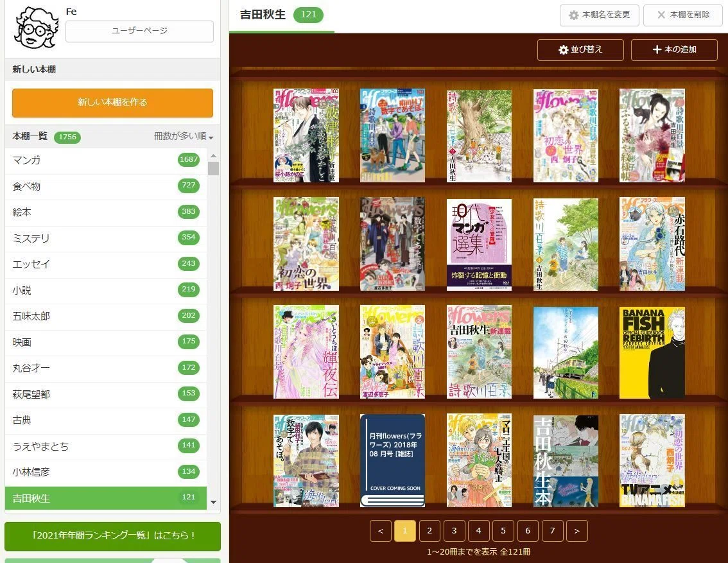728x563 pixels.
Task: Open the flowers cover with black cat
Action: tap(652, 135)
